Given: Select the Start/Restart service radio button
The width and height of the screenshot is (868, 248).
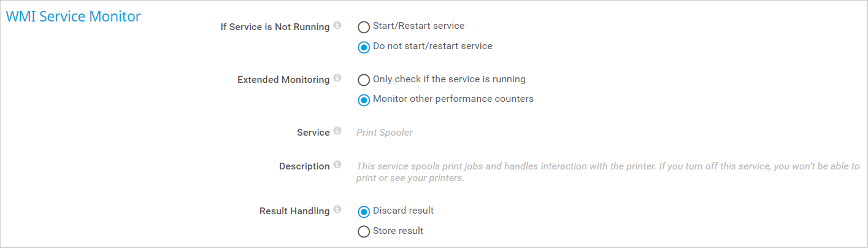Looking at the screenshot, I should [364, 27].
